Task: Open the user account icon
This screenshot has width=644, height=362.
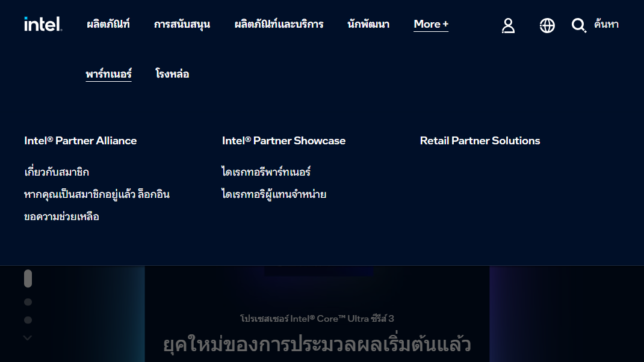Action: point(508,25)
